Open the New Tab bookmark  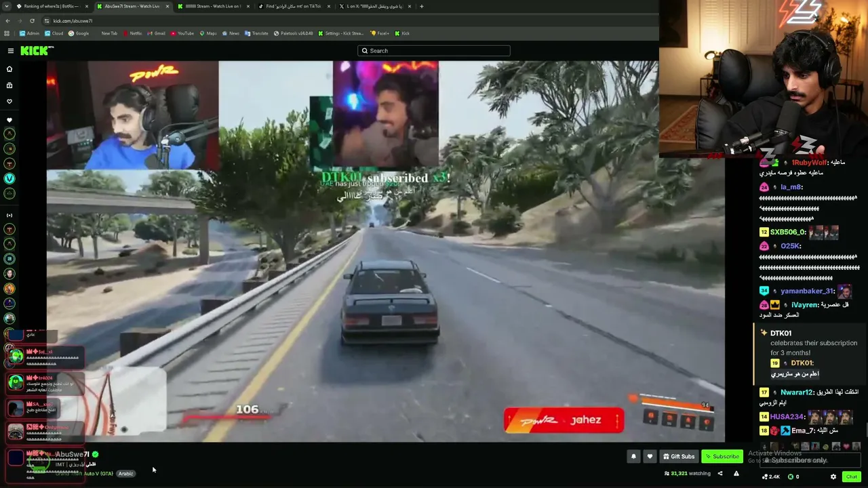tap(109, 33)
